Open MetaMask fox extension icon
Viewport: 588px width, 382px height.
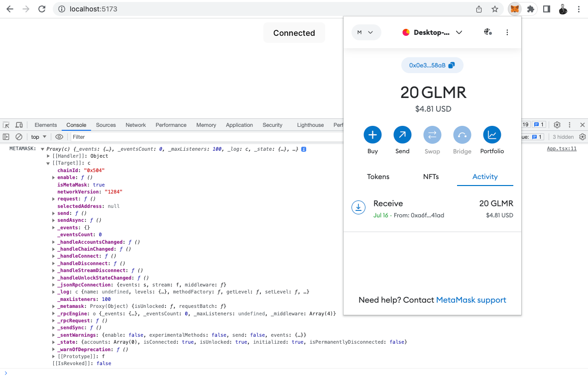(x=515, y=9)
